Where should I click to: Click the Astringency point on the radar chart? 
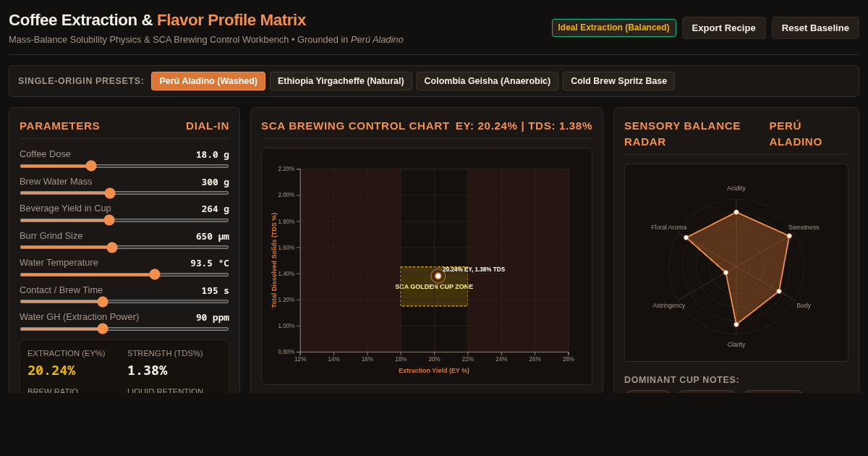point(726,273)
